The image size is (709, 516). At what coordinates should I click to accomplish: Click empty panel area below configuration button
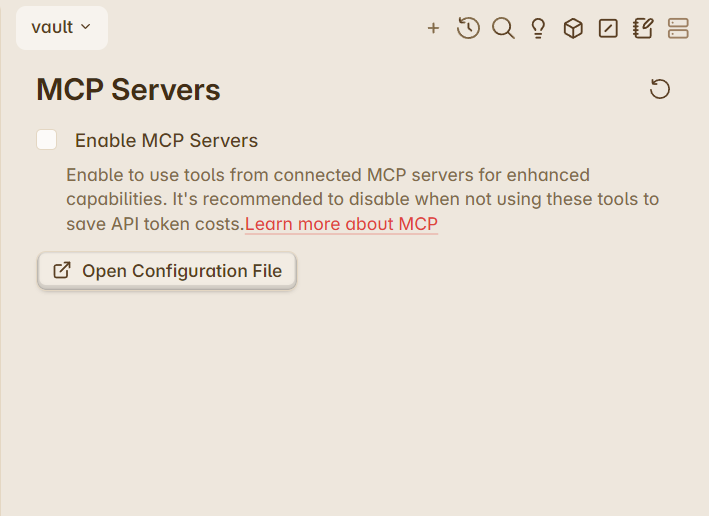pos(354,398)
